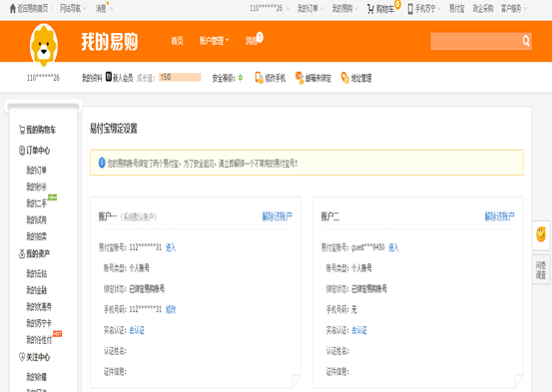Click the unbound email icon

click(299, 78)
